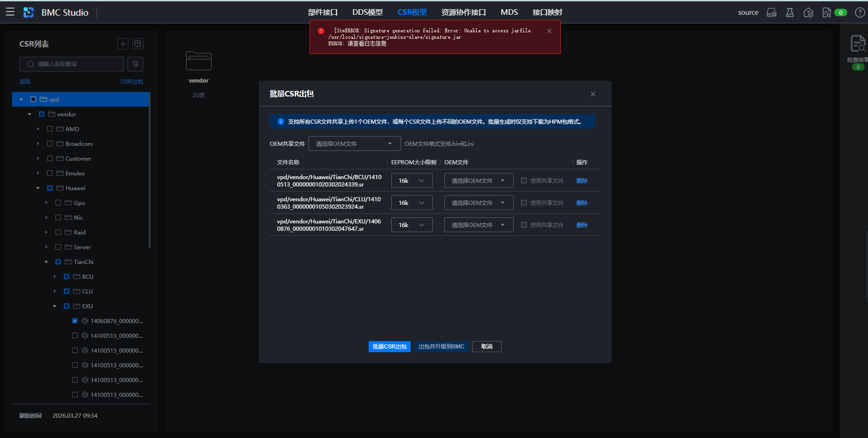The image size is (868, 438).
Task: Open the vendor folder thumbnail
Action: click(x=199, y=61)
